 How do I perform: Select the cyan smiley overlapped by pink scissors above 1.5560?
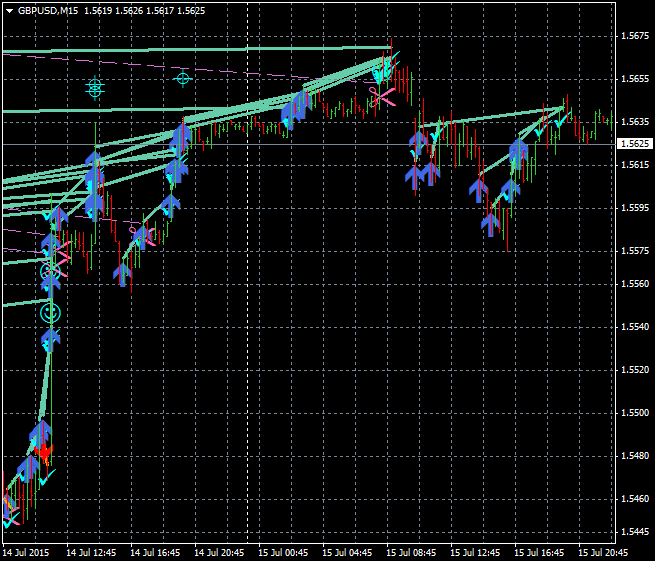click(50, 272)
